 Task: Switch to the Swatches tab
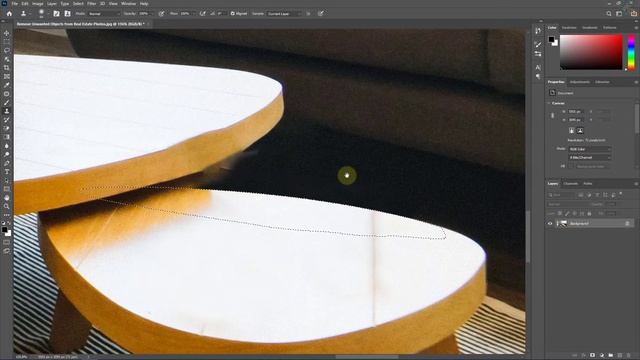pos(569,28)
